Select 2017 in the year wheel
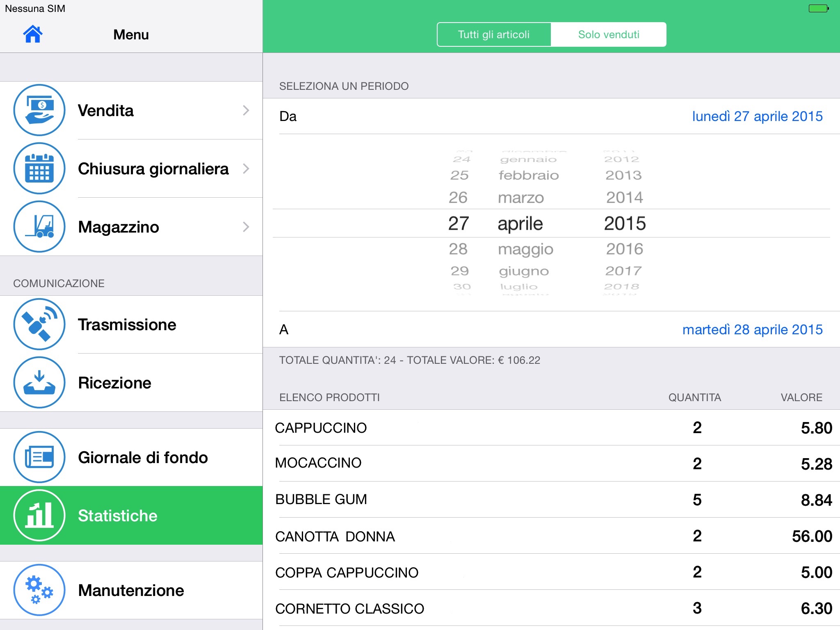Screen dimensions: 840x630 click(x=623, y=271)
